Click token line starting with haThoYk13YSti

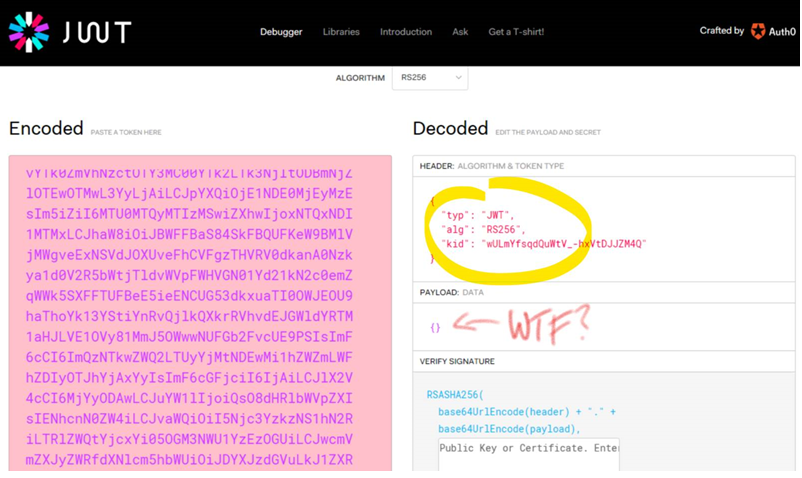pyautogui.click(x=189, y=316)
